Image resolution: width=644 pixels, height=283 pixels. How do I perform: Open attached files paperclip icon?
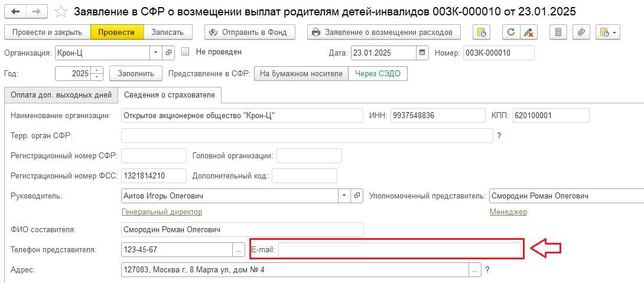581,32
